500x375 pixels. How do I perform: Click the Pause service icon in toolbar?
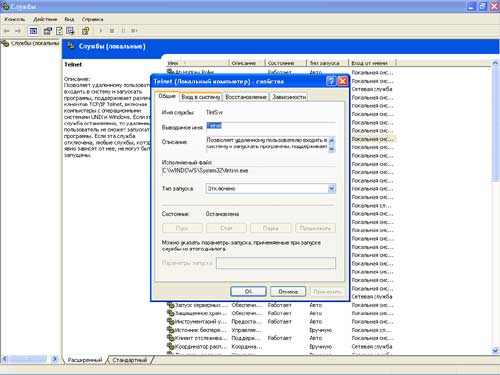[x=123, y=31]
